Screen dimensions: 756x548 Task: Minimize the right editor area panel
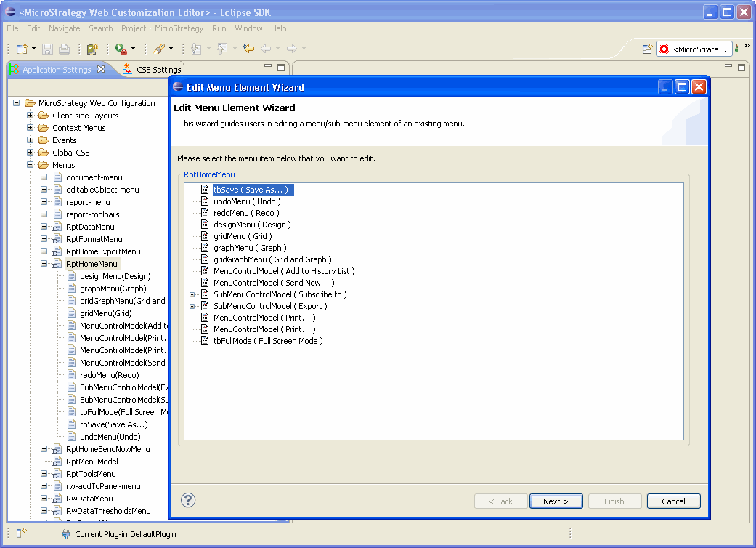point(728,65)
